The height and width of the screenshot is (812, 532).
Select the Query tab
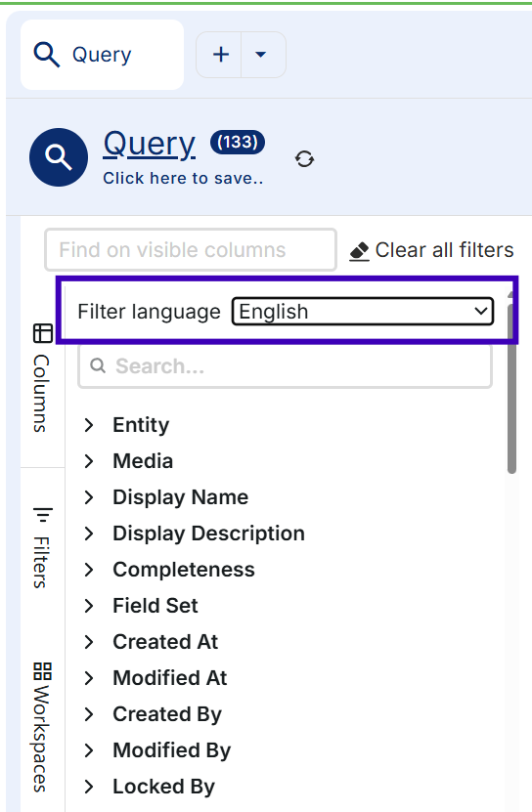coord(102,55)
